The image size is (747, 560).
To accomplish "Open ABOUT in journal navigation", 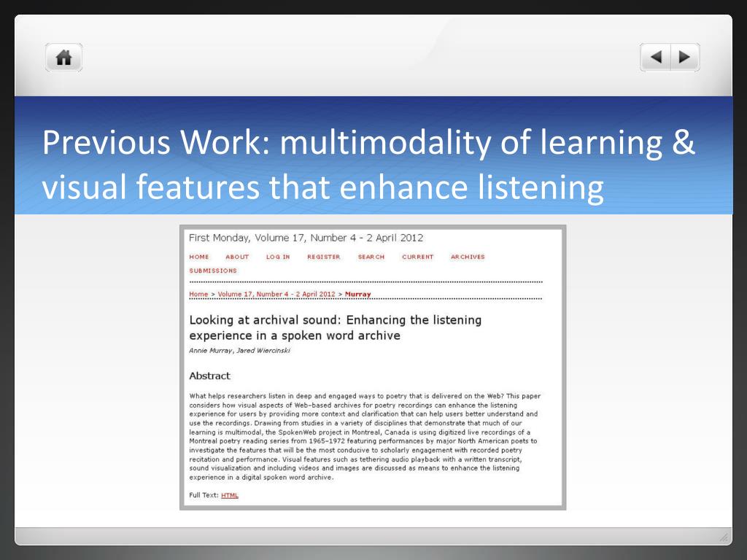I will tap(237, 257).
